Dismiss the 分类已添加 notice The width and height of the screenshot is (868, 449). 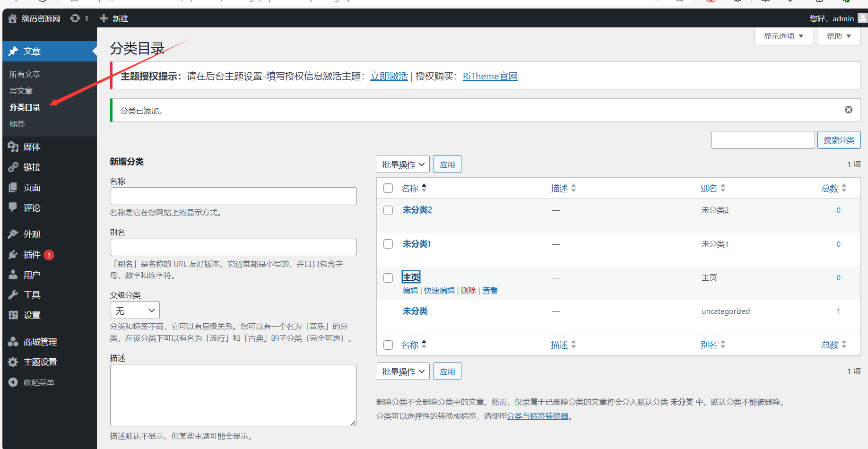849,110
